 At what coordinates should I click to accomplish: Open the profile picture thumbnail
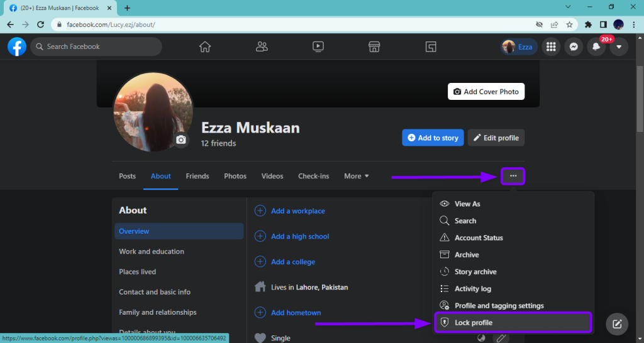pos(153,112)
